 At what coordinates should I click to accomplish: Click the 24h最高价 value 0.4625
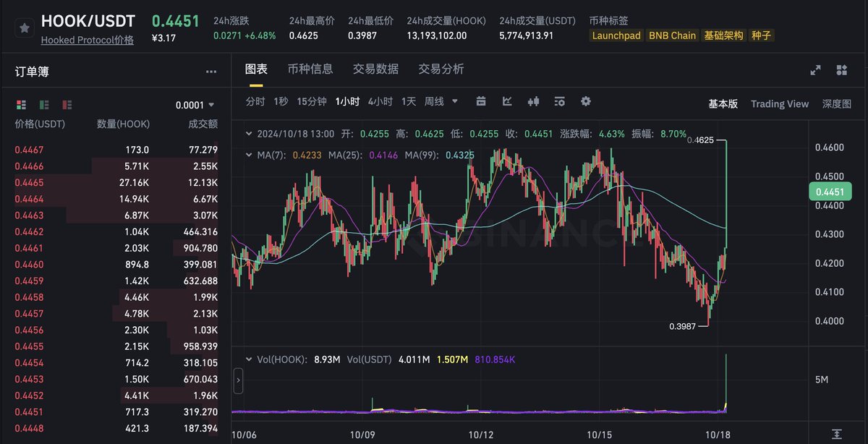pyautogui.click(x=303, y=35)
